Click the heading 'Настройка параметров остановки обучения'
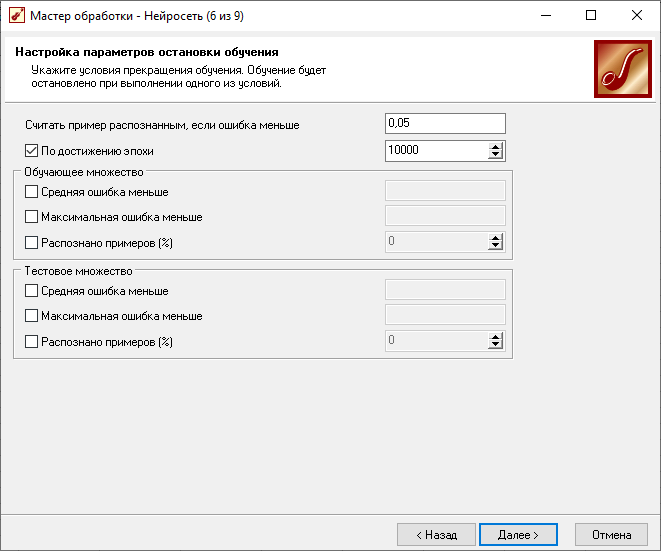The image size is (661, 551). click(147, 52)
